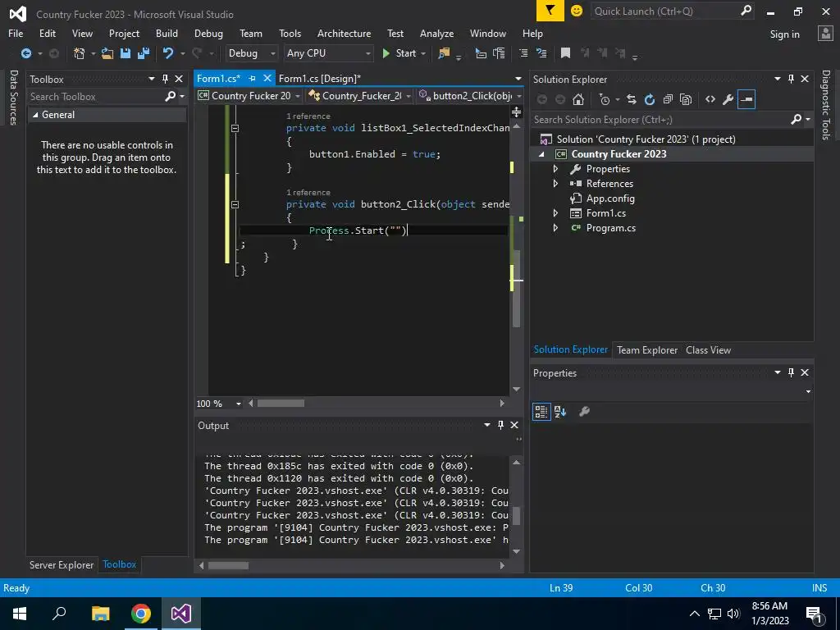Image resolution: width=840 pixels, height=630 pixels.
Task: Click the Sign in link
Action: click(x=784, y=34)
